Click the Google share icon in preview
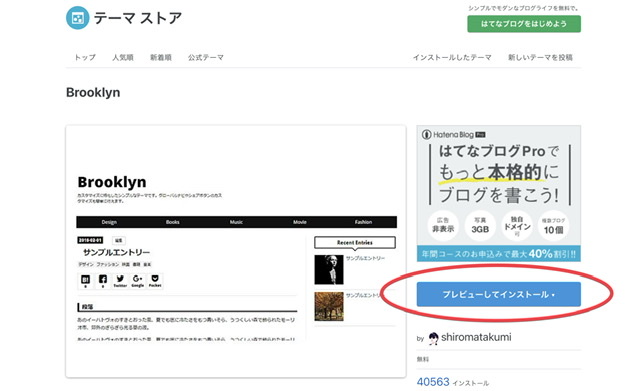640x391 pixels. [x=138, y=280]
